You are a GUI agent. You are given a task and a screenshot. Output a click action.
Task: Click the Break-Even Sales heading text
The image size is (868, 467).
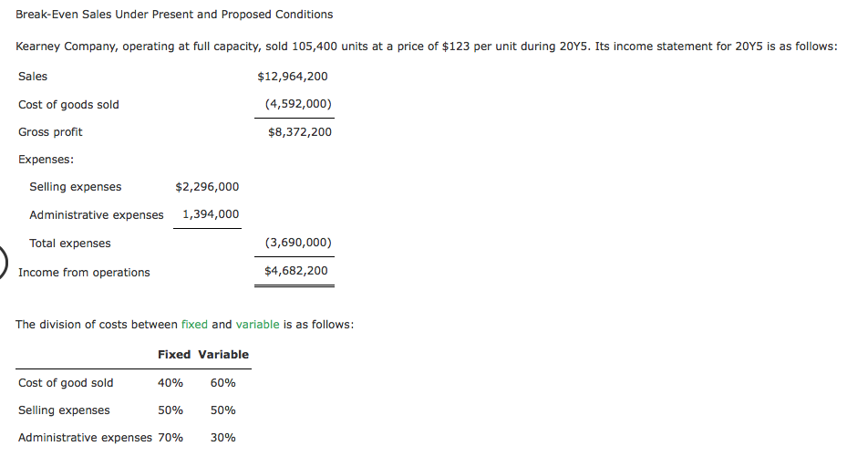tap(174, 15)
